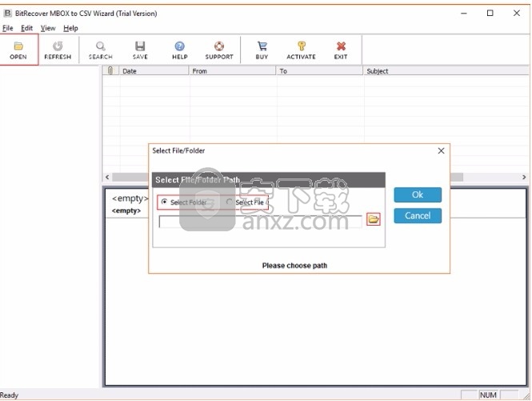The width and height of the screenshot is (532, 401).
Task: Click the horizontal scrollbar left arrow
Action: (x=107, y=177)
